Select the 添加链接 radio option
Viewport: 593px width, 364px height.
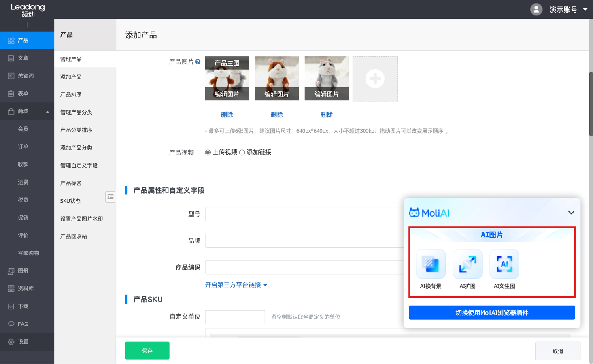click(242, 153)
